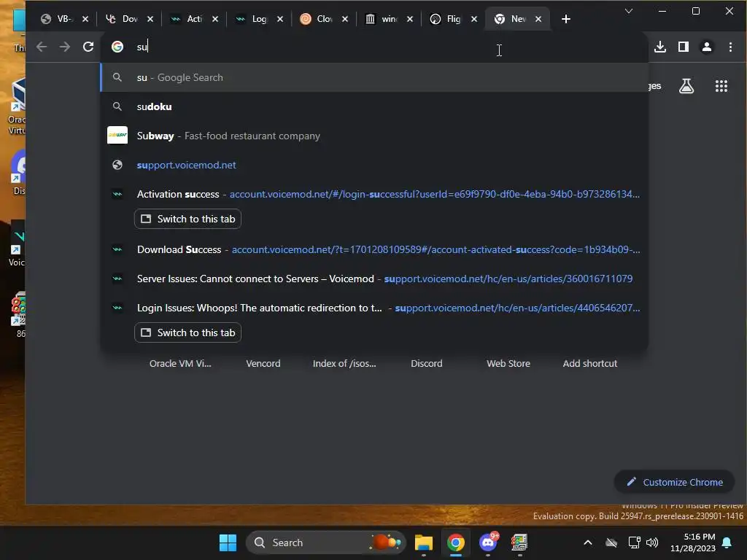
Task: Close the Log tab
Action: (280, 19)
